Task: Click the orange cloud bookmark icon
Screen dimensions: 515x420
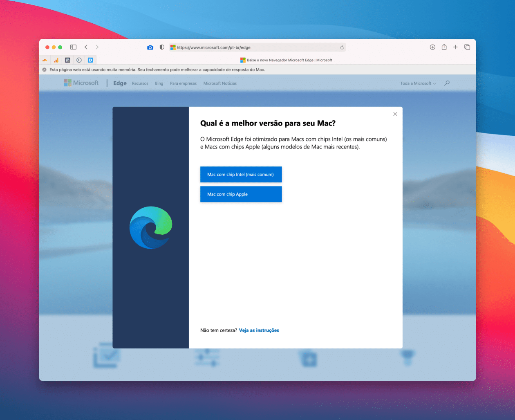Action: coord(45,60)
